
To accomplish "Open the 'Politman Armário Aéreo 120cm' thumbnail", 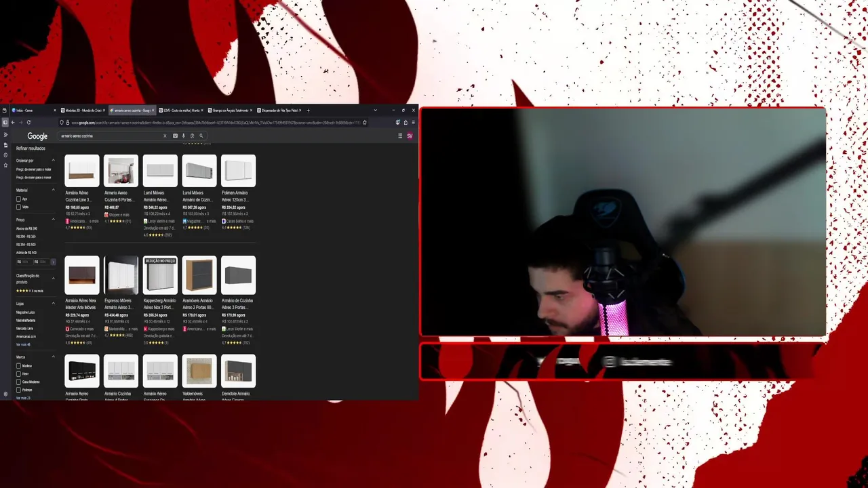I will (x=238, y=170).
